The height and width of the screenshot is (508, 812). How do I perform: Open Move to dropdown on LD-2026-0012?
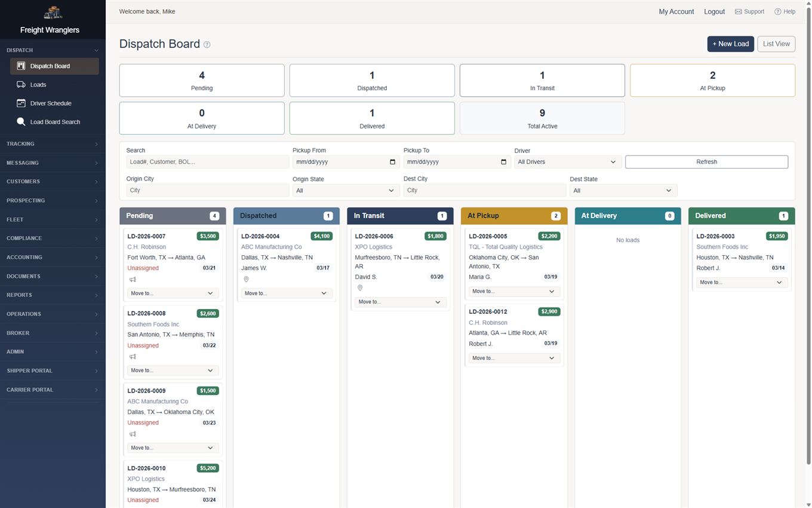[x=514, y=358]
